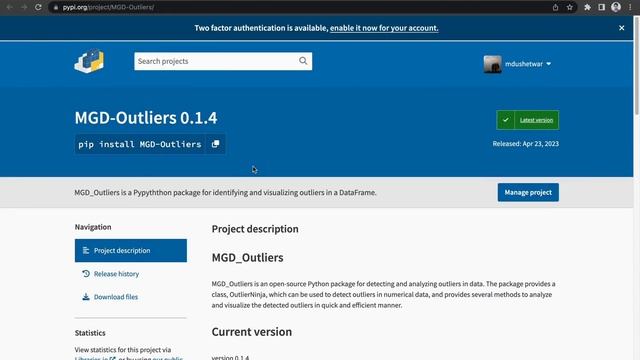Dismiss the two factor authentication banner

tap(622, 28)
